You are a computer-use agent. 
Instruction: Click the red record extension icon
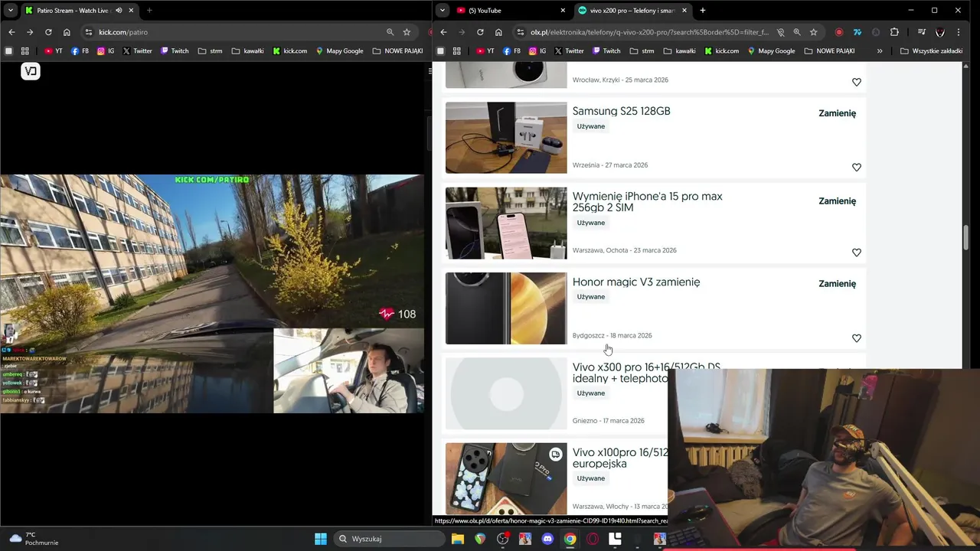pos(839,32)
